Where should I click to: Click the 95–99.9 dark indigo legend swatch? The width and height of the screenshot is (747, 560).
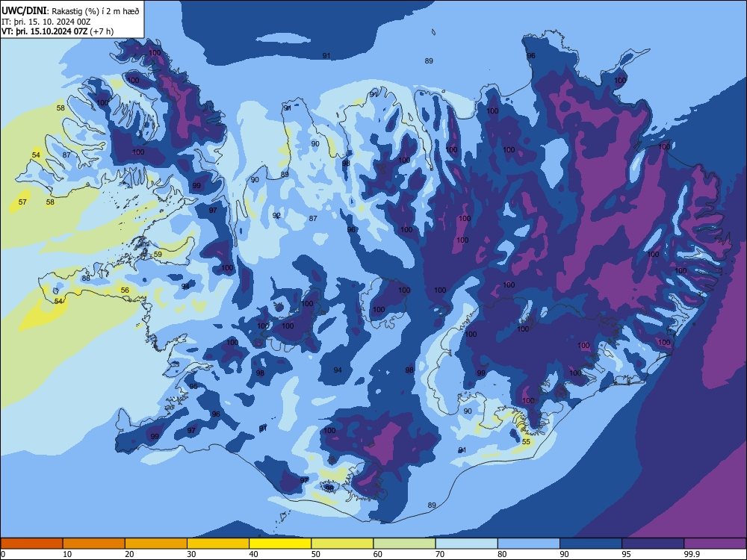tap(653, 544)
